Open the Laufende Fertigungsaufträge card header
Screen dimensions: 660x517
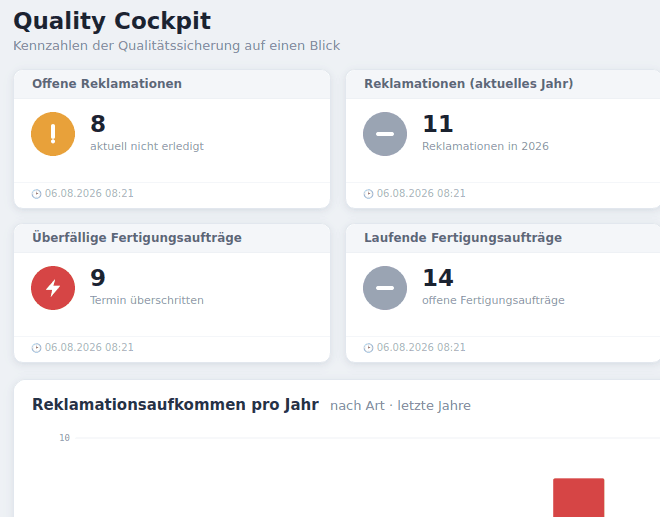[x=503, y=238]
